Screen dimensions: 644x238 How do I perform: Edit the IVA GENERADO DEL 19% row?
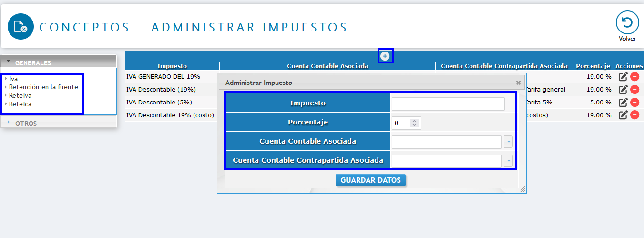pos(623,77)
